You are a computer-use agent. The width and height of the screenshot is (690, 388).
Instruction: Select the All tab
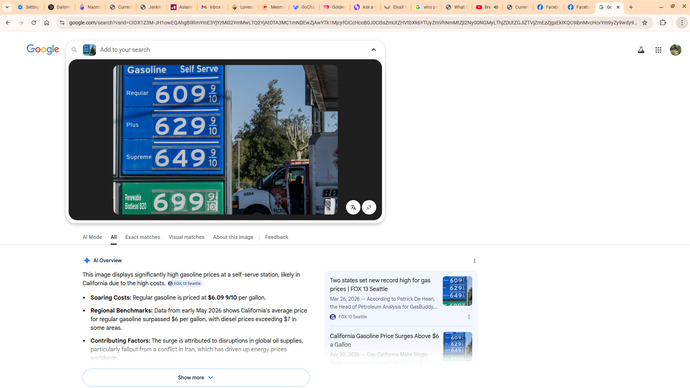coord(114,237)
